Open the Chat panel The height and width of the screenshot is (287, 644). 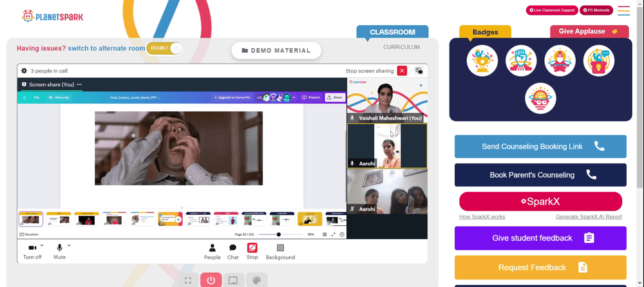pyautogui.click(x=233, y=252)
